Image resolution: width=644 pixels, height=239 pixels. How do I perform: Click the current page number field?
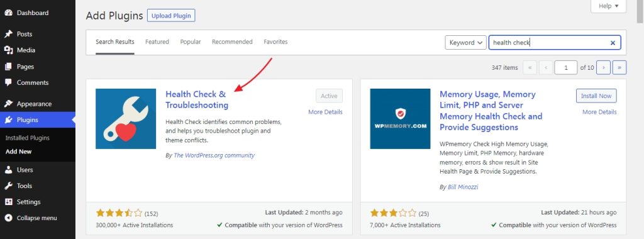pyautogui.click(x=566, y=68)
